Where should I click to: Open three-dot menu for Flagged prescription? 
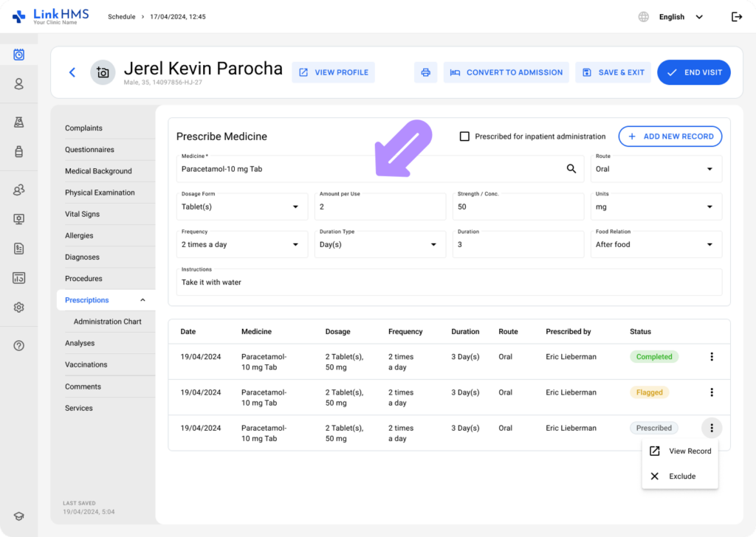point(711,392)
